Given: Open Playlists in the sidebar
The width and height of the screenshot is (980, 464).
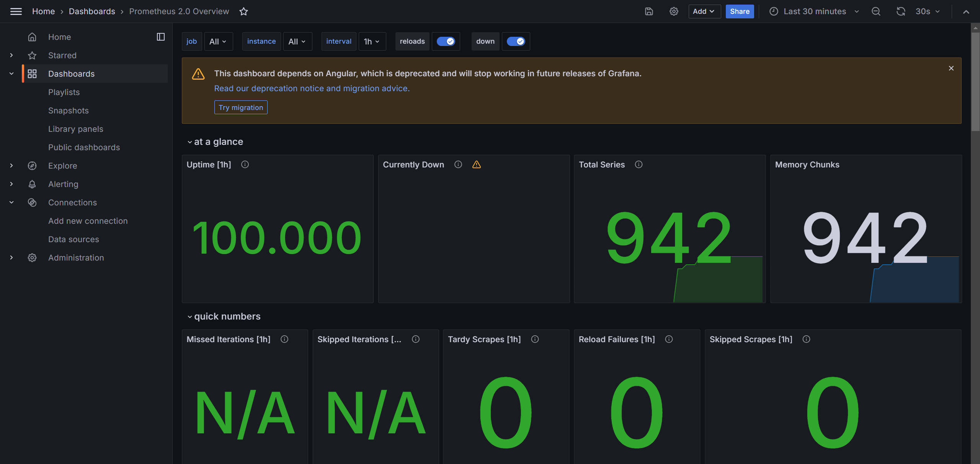Looking at the screenshot, I should (64, 92).
